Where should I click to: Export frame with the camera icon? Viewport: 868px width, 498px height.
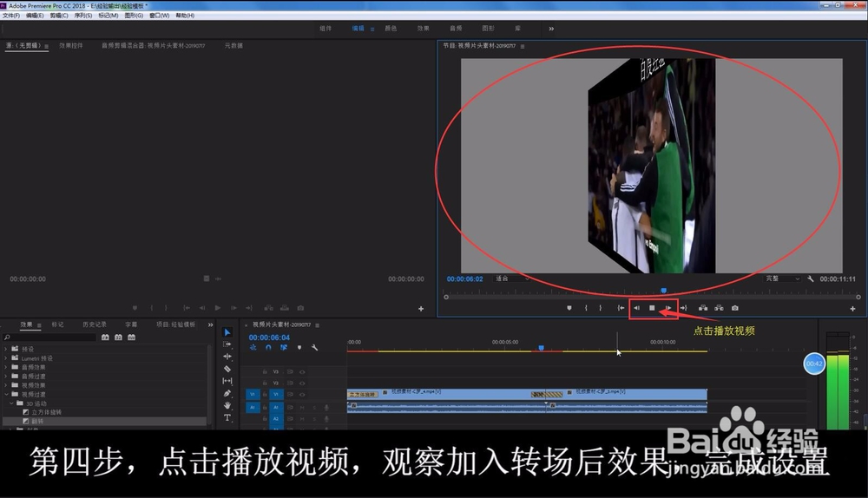pos(734,308)
